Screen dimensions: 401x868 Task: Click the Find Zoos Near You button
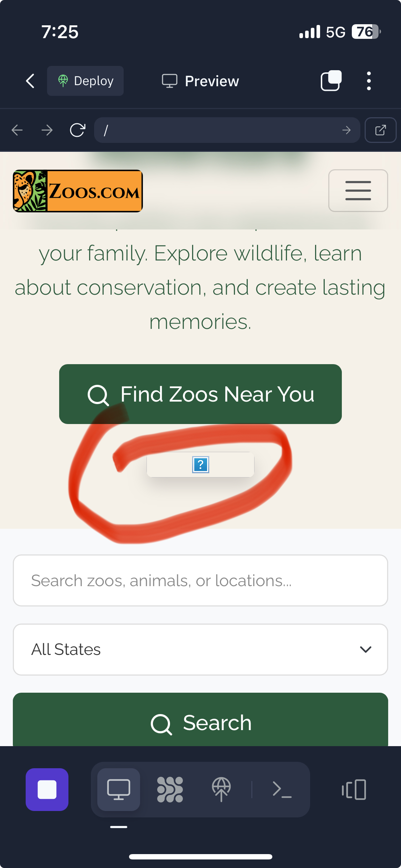(200, 394)
